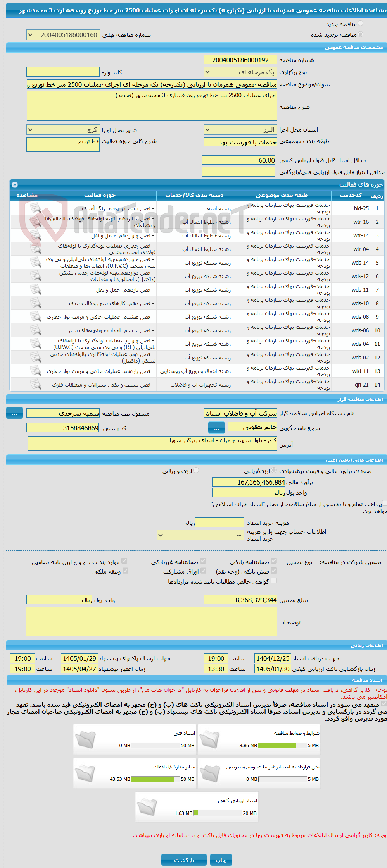This screenshot has height=868, width=387.
Task: Open view icon for row wds-14
Action: point(36,263)
